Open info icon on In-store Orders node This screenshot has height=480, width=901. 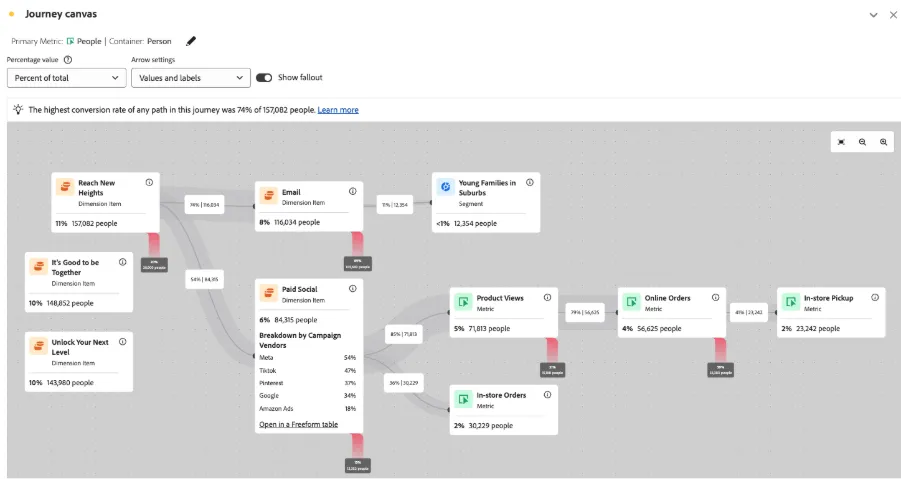[548, 394]
